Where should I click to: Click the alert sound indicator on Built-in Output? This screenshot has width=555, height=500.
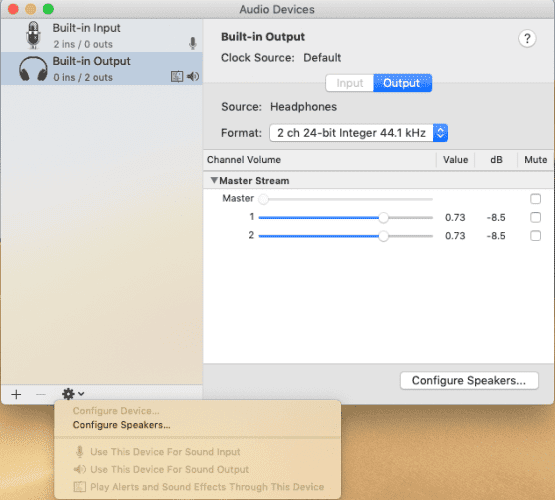(177, 76)
